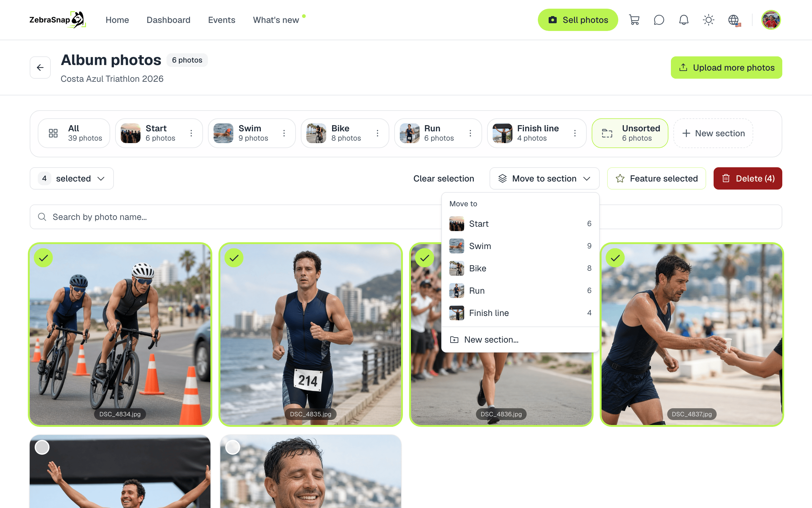This screenshot has height=508, width=812.
Task: Click the Delete (4) button
Action: tap(748, 178)
